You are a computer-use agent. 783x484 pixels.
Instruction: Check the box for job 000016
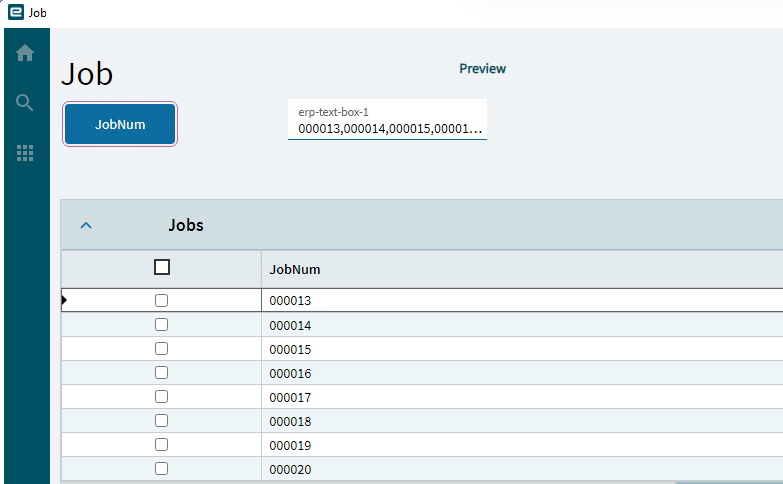[x=162, y=373]
